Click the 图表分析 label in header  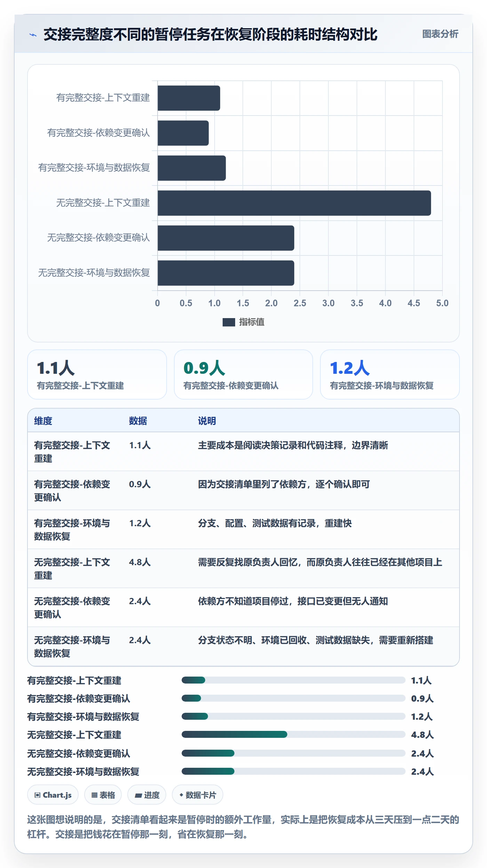pyautogui.click(x=440, y=34)
